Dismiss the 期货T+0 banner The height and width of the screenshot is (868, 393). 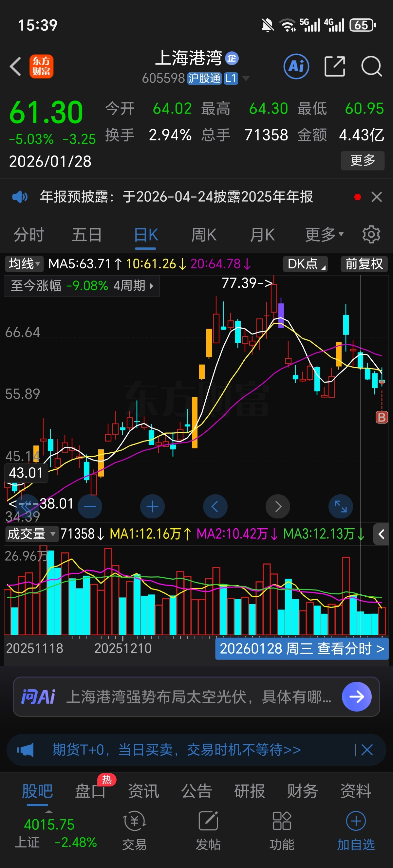[367, 750]
